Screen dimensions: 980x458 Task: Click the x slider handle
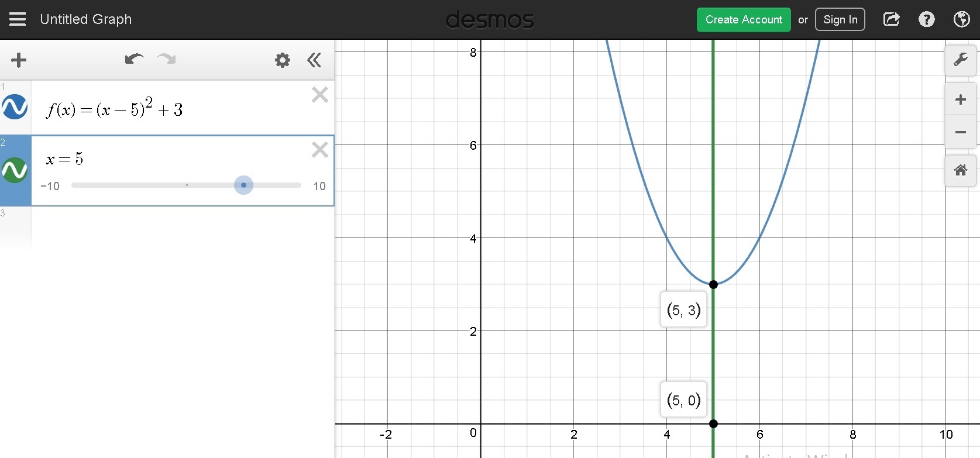click(x=243, y=185)
